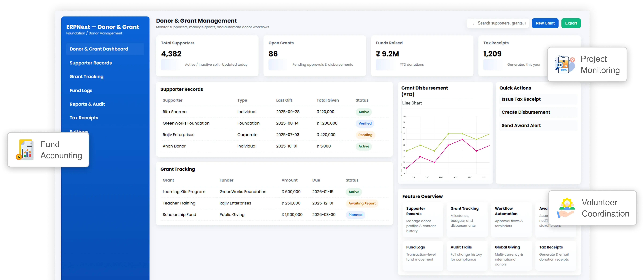Click the Fund Accounting chart icon
The image size is (644, 280).
(x=25, y=149)
